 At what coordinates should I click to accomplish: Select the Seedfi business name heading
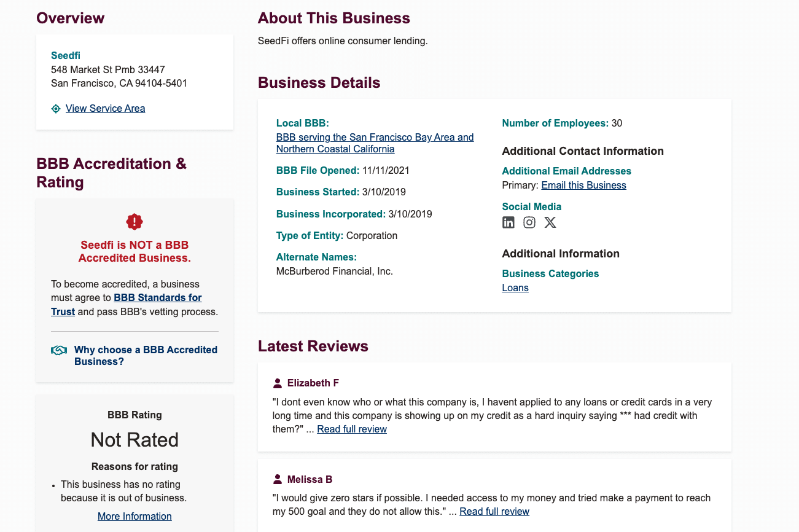click(65, 55)
